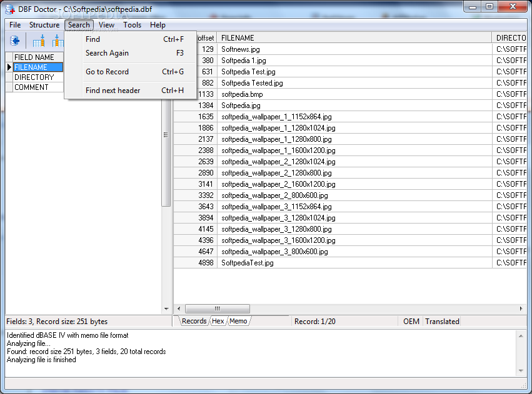The height and width of the screenshot is (394, 532).
Task: Select the FILENAME field in field list
Action: click(38, 67)
